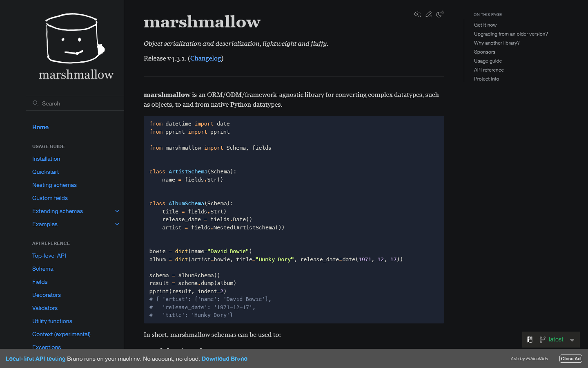Go to Nesting schemas
The height and width of the screenshot is (368, 588).
[x=54, y=185]
